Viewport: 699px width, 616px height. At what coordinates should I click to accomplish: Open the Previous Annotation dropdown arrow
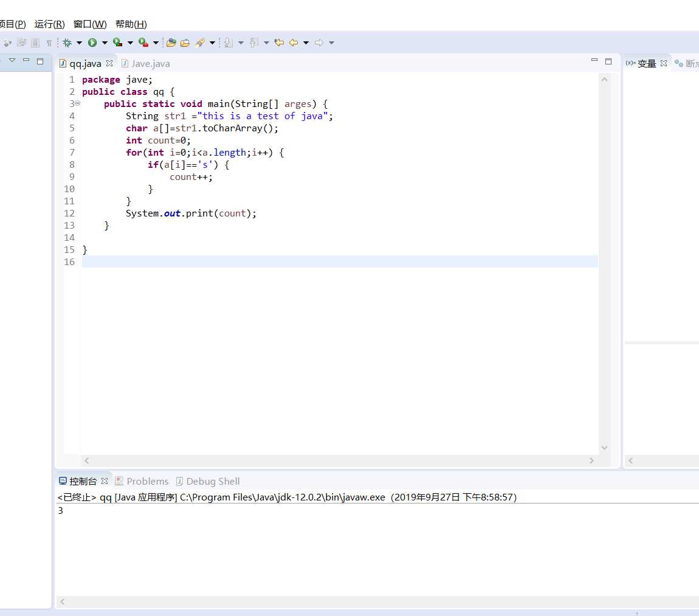pyautogui.click(x=266, y=43)
